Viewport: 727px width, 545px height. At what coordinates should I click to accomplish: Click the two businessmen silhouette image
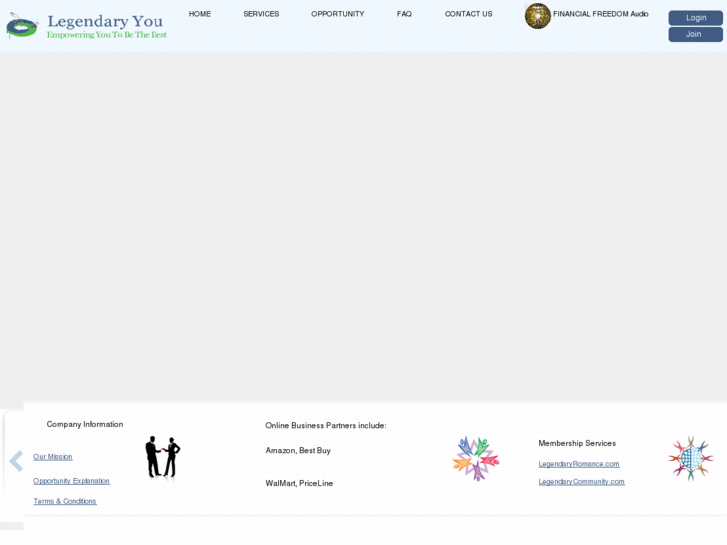tap(163, 457)
